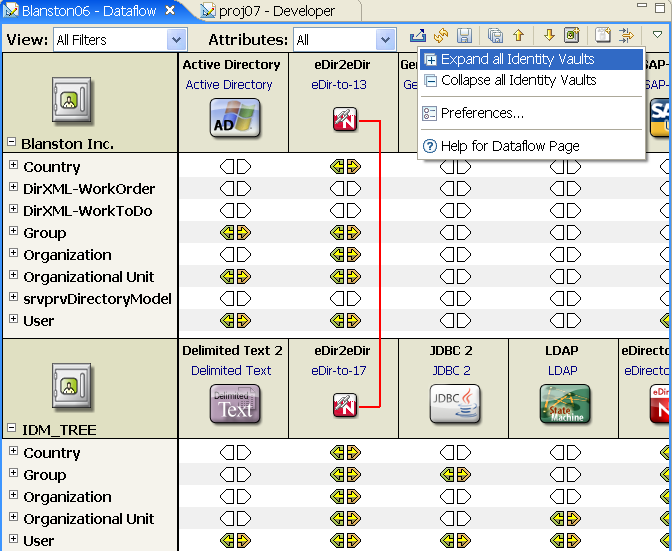The height and width of the screenshot is (551, 672).
Task: Collapse the IDM_TREE vault section
Action: (12, 428)
